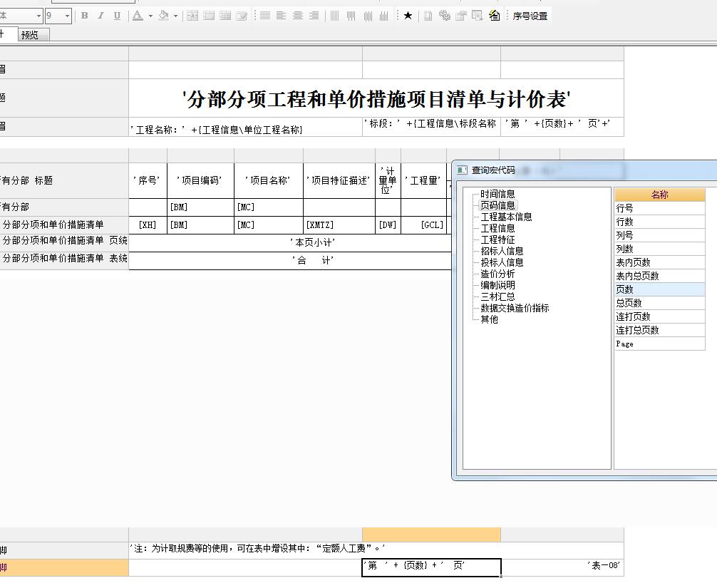
Task: Click the 标段 header cell
Action: click(x=431, y=127)
